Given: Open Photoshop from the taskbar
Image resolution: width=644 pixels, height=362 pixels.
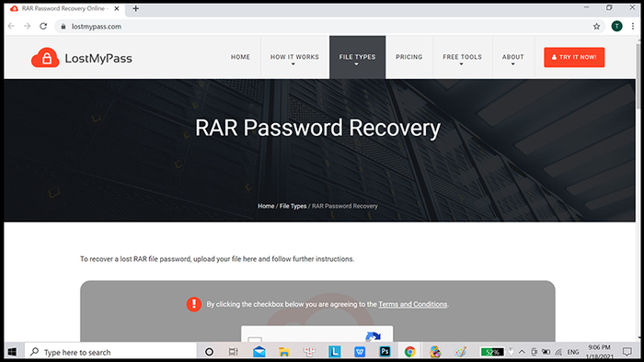Looking at the screenshot, I should tap(385, 352).
